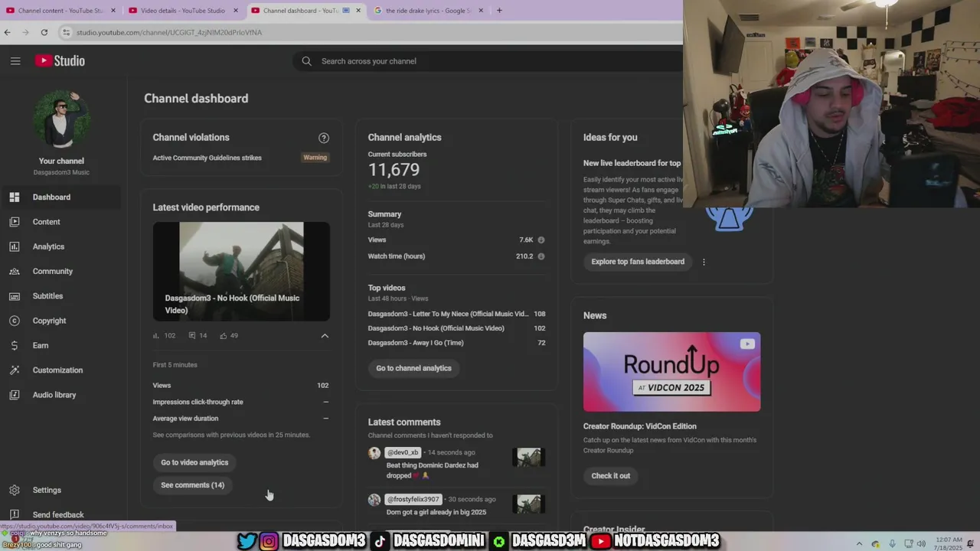This screenshot has width=980, height=551.
Task: Click Explore top fans leaderboard
Action: point(638,262)
